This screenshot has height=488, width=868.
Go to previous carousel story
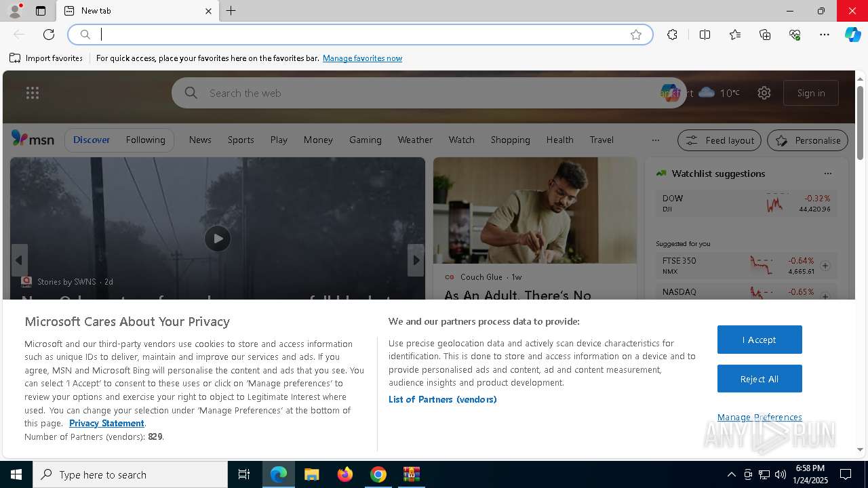(19, 260)
